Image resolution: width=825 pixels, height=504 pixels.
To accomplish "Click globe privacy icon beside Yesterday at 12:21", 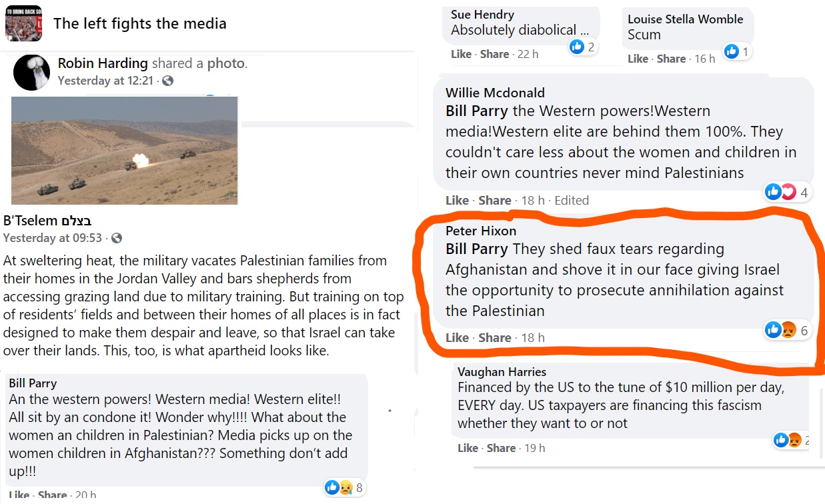I will (x=168, y=81).
